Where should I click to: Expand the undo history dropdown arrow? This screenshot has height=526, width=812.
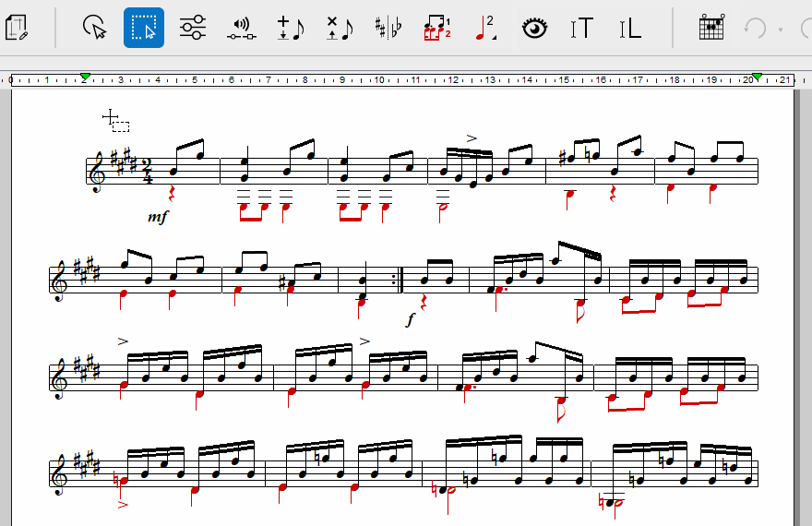coord(781,29)
